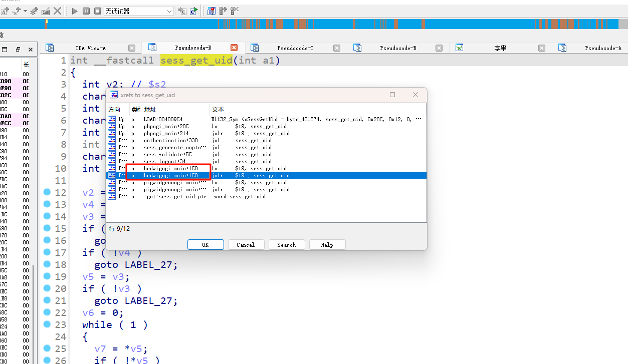Close the left side panel
The height and width of the screenshot is (364, 628).
pos(31,50)
